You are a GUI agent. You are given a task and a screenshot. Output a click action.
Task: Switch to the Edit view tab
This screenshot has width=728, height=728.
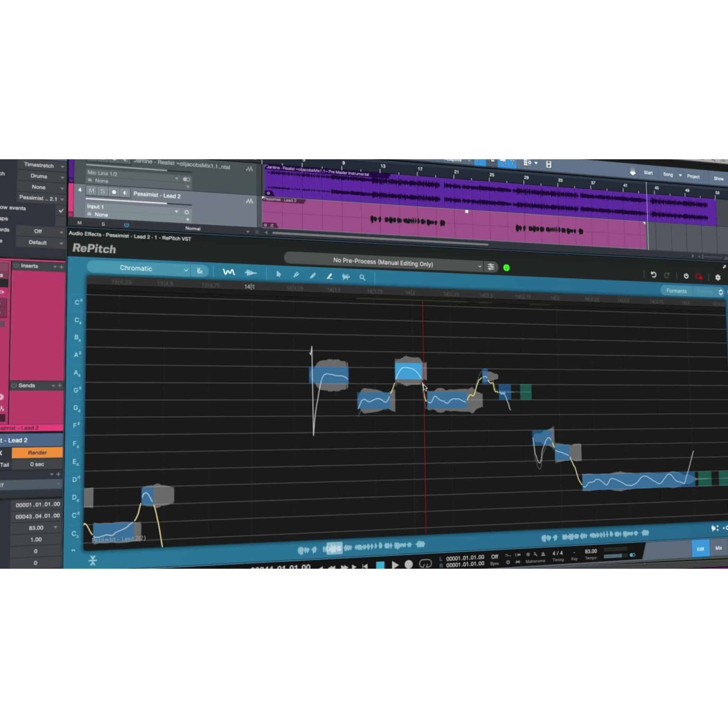(x=700, y=549)
